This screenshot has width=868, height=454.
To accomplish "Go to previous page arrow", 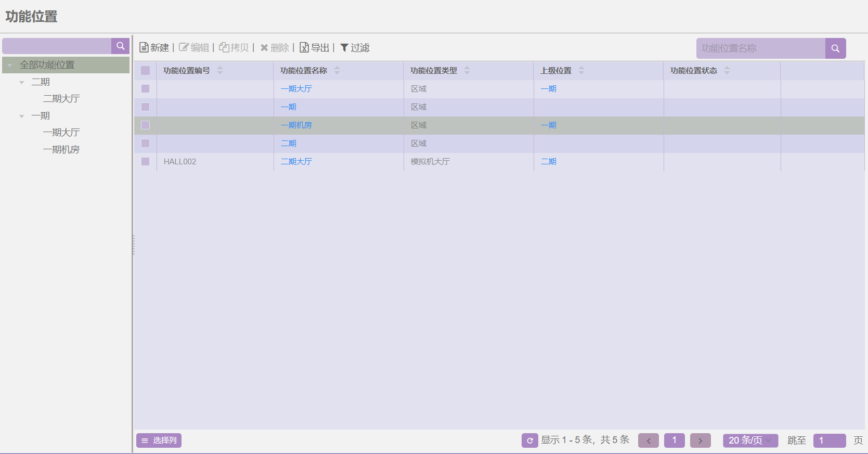I will [x=649, y=440].
